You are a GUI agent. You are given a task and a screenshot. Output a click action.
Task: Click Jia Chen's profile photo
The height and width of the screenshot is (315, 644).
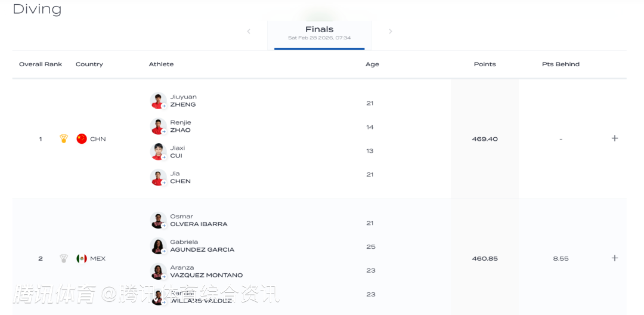point(158,177)
